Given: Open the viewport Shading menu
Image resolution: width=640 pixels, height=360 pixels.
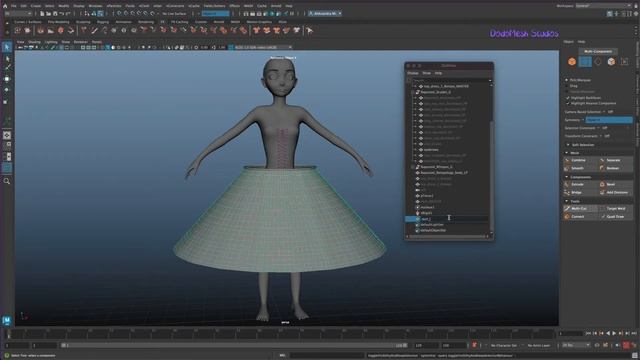Looking at the screenshot, I should point(34,42).
